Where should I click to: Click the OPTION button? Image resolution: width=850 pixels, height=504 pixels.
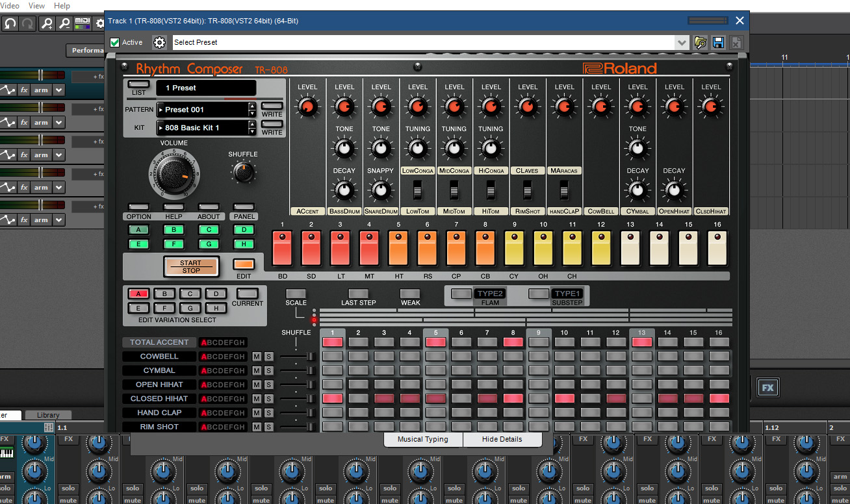pyautogui.click(x=138, y=207)
